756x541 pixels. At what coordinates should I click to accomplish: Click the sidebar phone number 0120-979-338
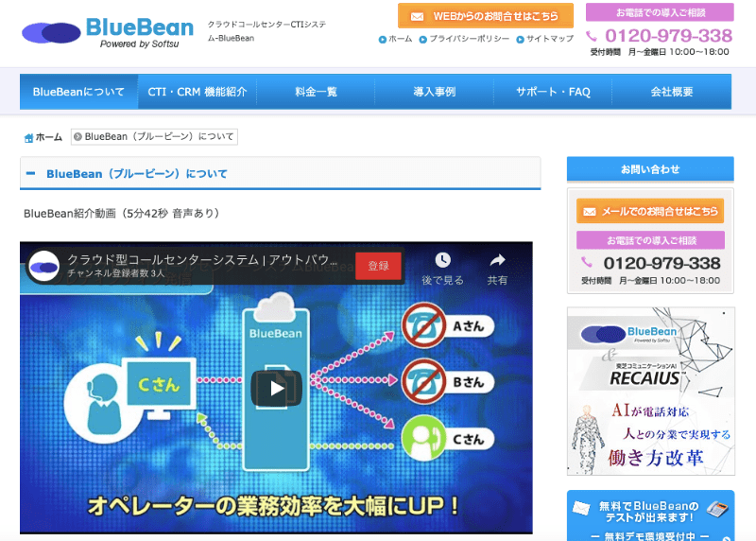pos(661,264)
